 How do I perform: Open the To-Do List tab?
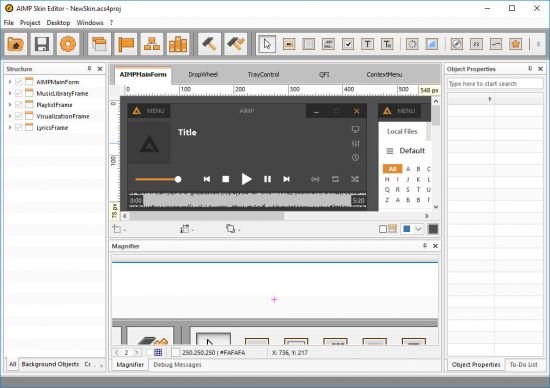(523, 364)
